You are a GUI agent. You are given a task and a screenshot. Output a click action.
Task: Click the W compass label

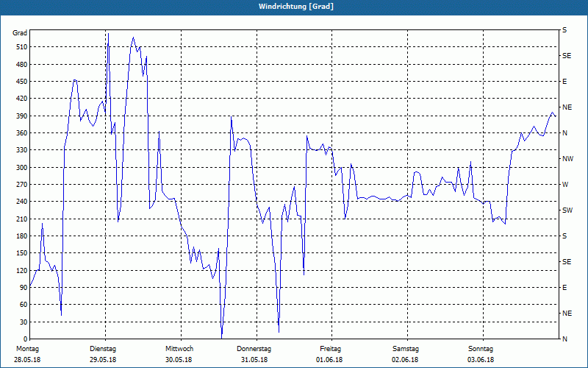565,185
